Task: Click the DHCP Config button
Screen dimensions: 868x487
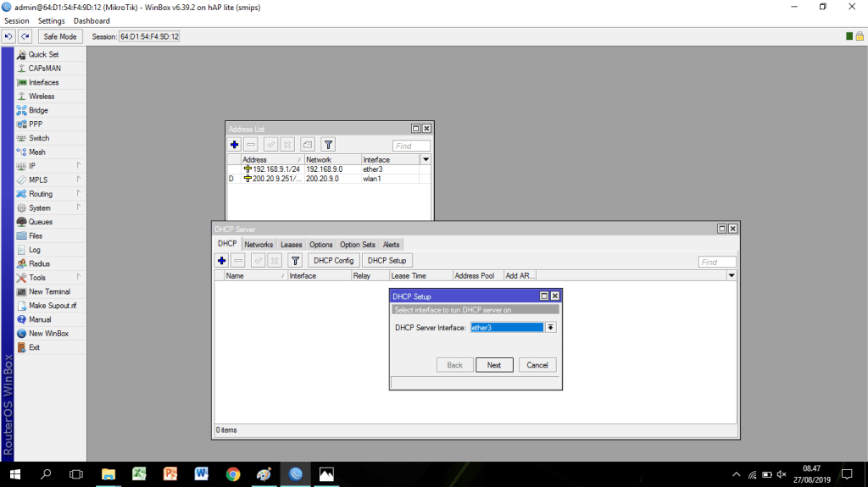Action: pos(333,261)
